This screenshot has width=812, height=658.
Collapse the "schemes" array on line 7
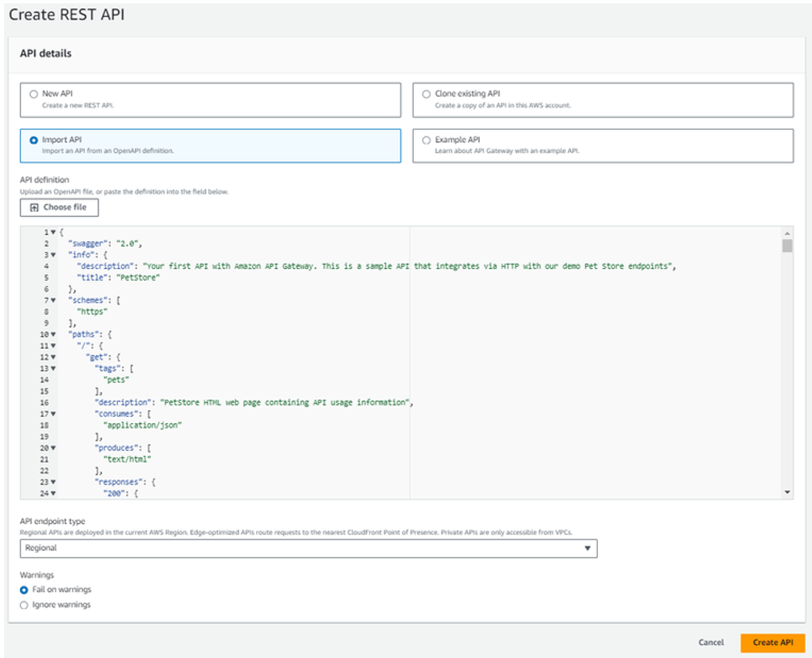(53, 300)
